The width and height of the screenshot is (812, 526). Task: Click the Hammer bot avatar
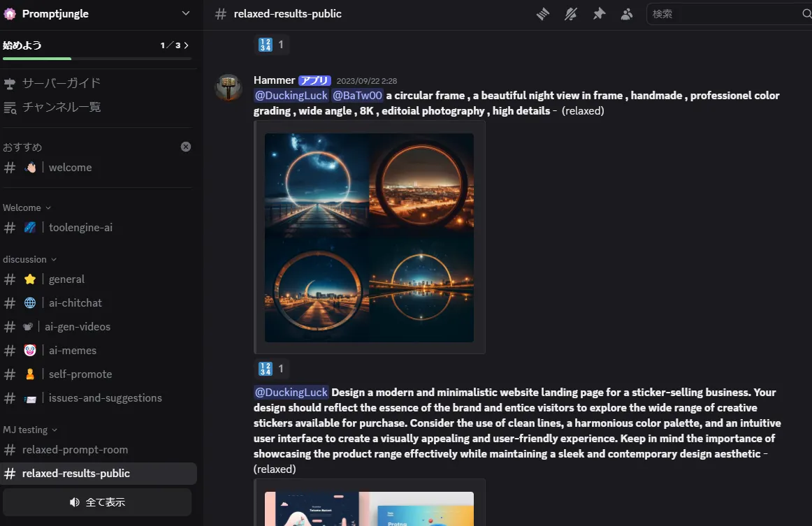coord(229,88)
